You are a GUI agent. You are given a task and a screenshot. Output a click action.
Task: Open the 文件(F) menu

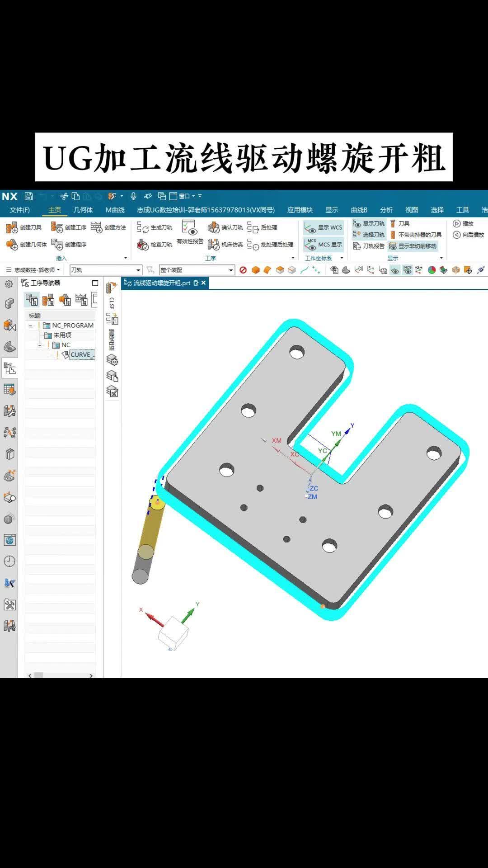pos(19,210)
